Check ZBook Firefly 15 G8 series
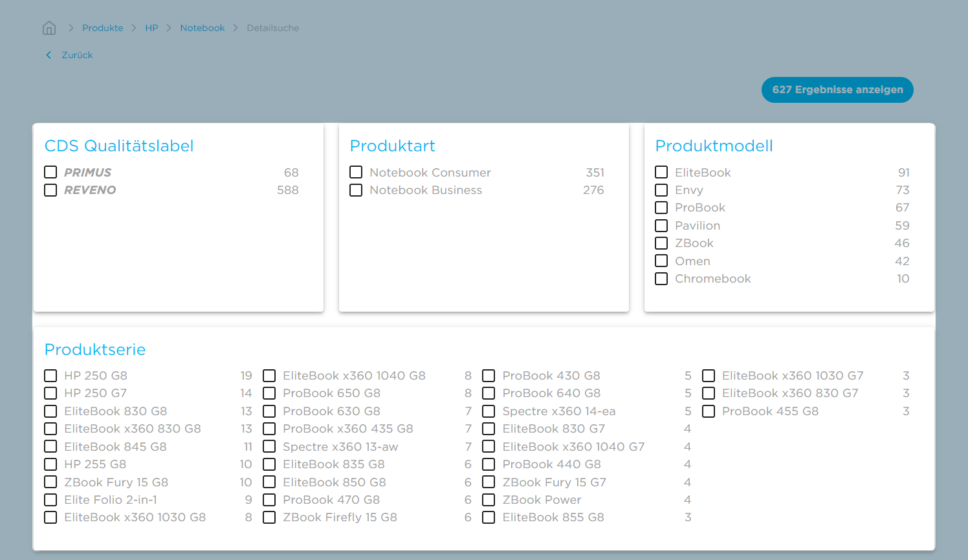 269,517
